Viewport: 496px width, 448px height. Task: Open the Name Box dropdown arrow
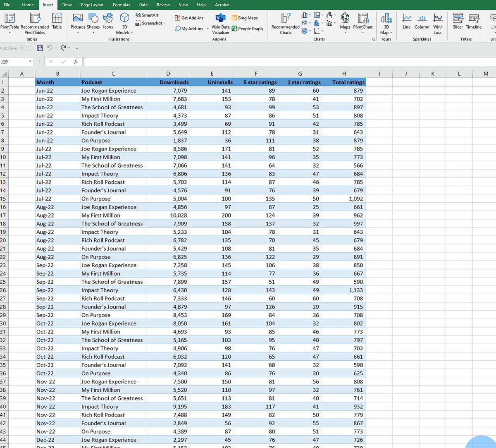30,62
